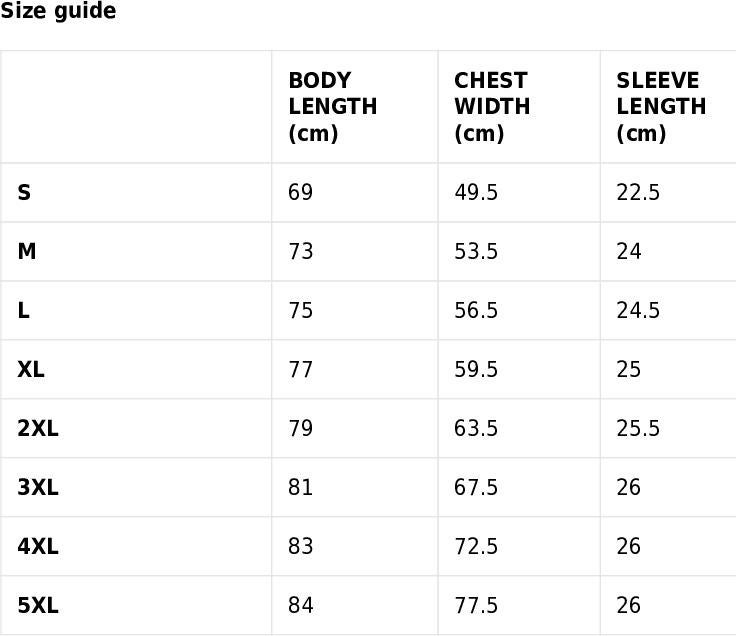Click sleeve length value 22.5

pos(638,192)
